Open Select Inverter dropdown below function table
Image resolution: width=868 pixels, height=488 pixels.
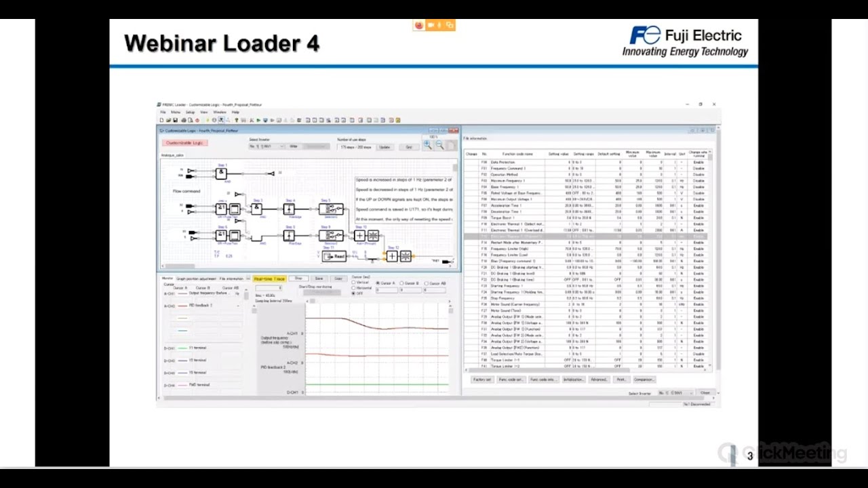click(x=677, y=393)
